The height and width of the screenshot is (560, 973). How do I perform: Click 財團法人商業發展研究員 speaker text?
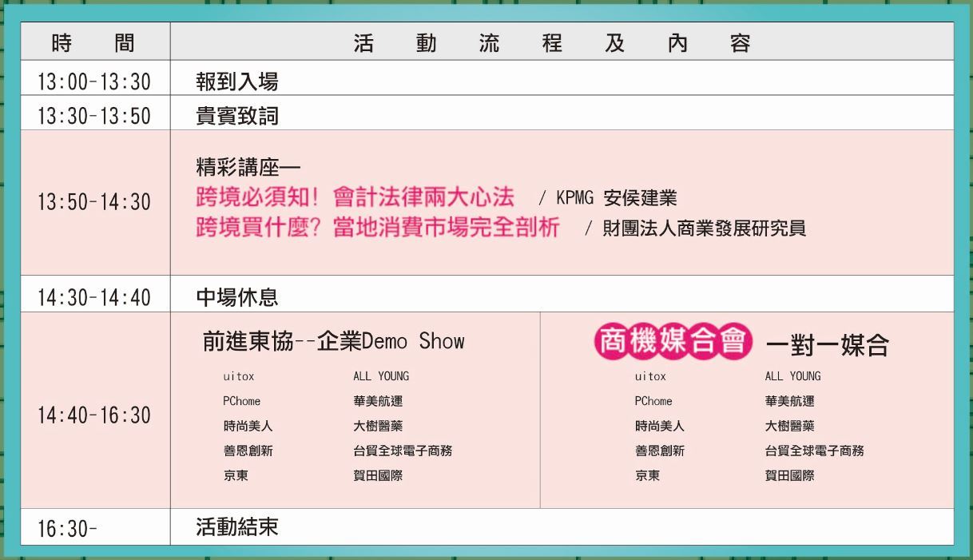pyautogui.click(x=704, y=228)
